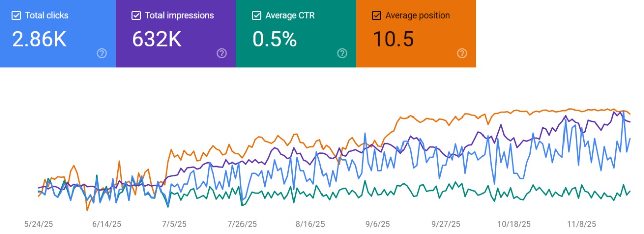Click the 10/18/25 date axis label
The image size is (644, 234).
coord(514,224)
